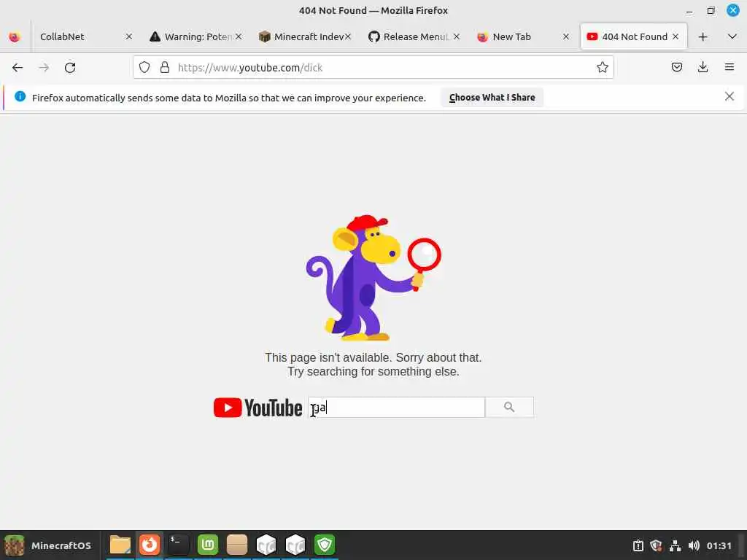Screen dimensions: 747x560
Task: Open the Save to Pocket button
Action: coord(676,68)
